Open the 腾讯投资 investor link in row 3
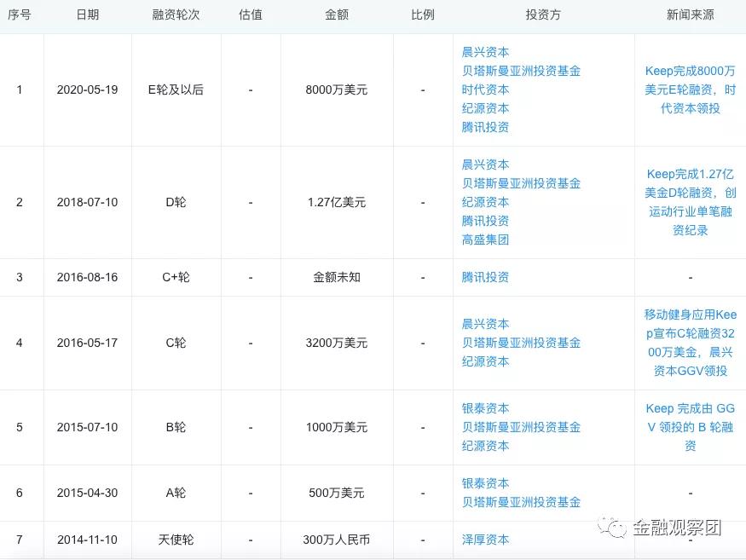 pos(486,276)
